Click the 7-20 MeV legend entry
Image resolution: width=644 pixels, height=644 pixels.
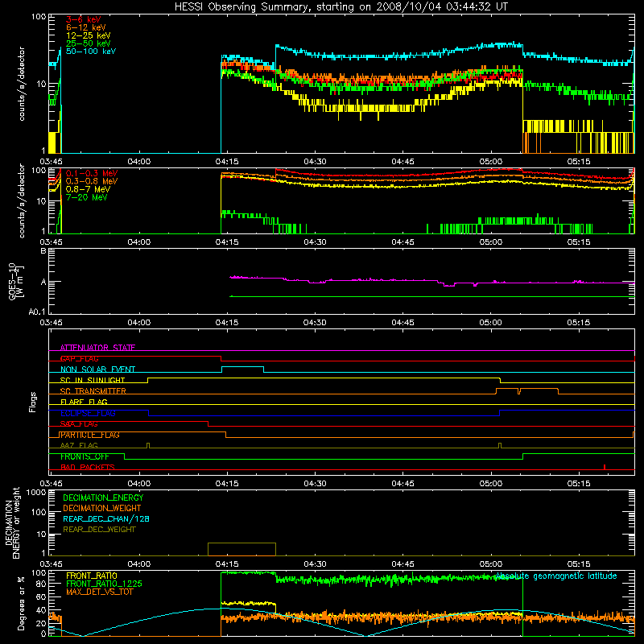point(87,197)
